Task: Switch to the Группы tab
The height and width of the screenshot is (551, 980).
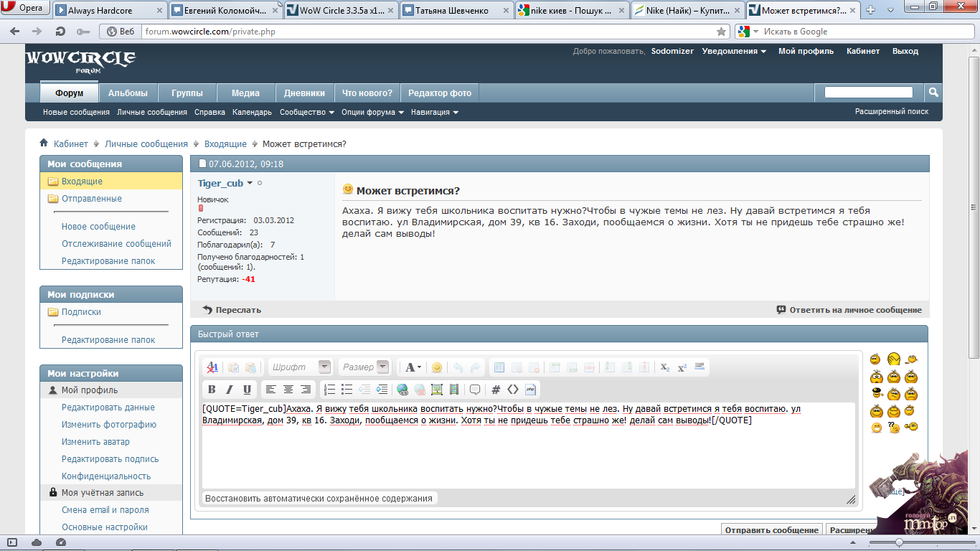Action: pos(187,93)
